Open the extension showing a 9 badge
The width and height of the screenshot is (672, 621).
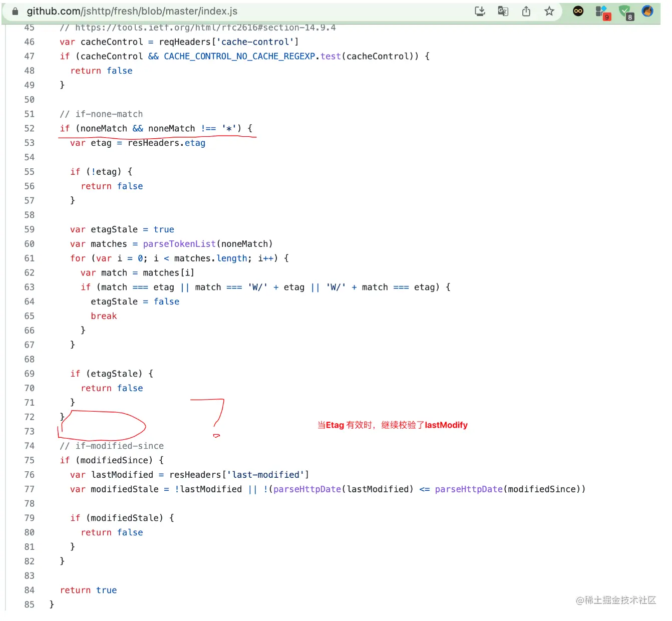coord(602,12)
